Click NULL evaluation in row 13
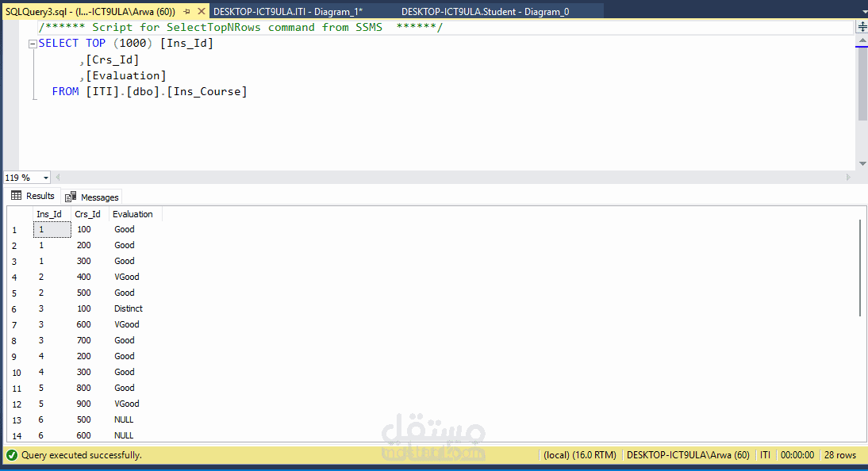The height and width of the screenshot is (471, 868). pyautogui.click(x=124, y=419)
